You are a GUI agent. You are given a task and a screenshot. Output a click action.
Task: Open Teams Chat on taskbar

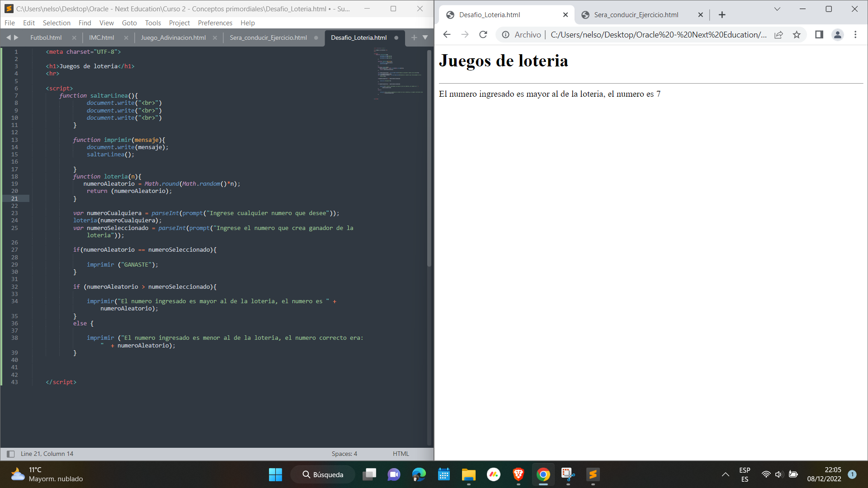[394, 474]
